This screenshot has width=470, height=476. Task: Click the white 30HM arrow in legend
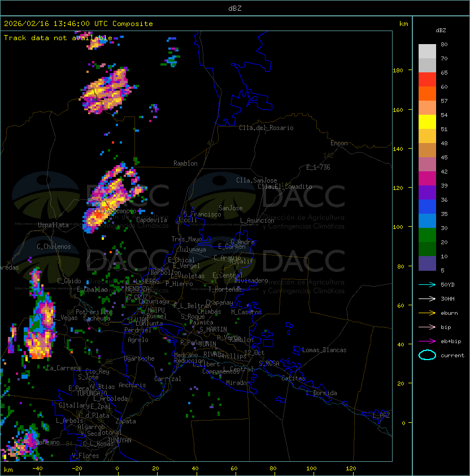[x=427, y=298]
